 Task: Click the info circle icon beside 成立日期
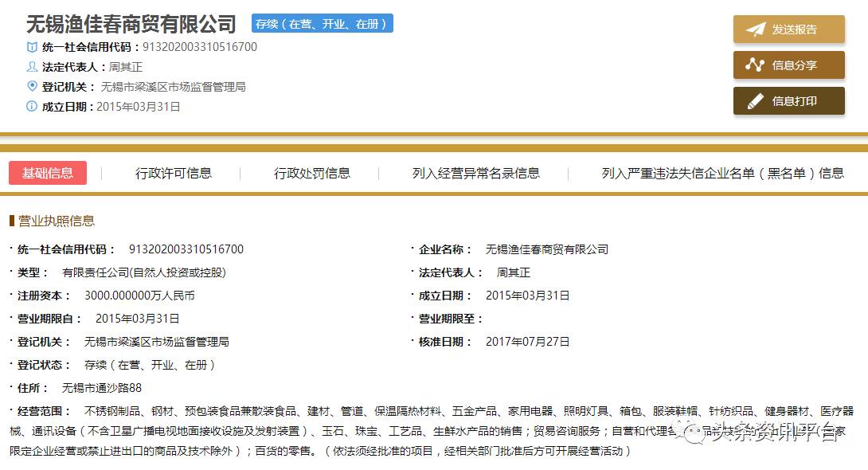click(x=32, y=106)
